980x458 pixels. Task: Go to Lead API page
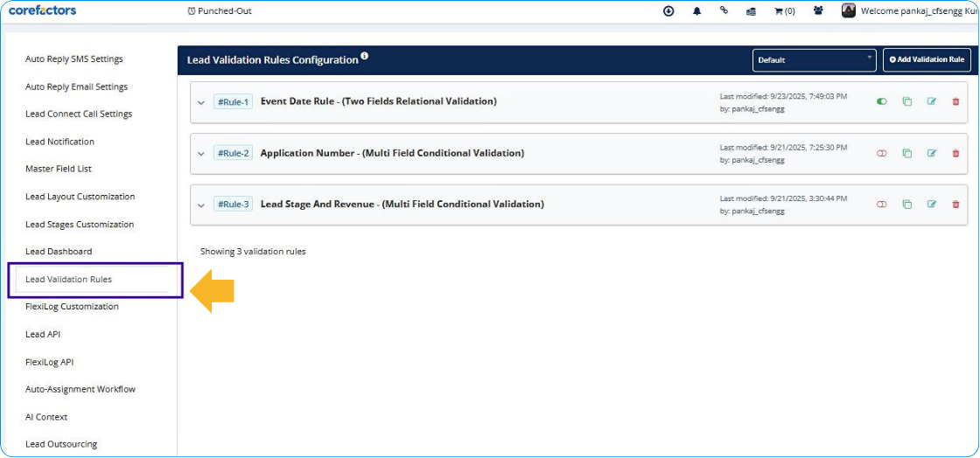43,335
